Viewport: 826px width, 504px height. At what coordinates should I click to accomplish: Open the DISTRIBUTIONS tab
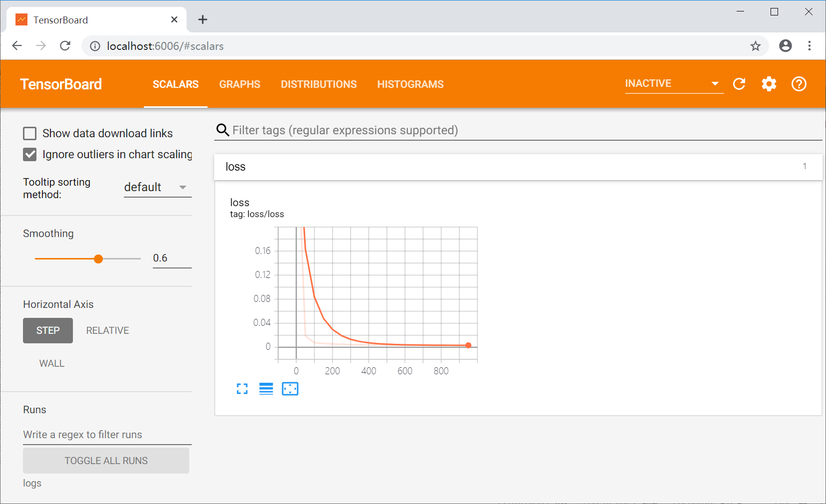click(x=319, y=84)
